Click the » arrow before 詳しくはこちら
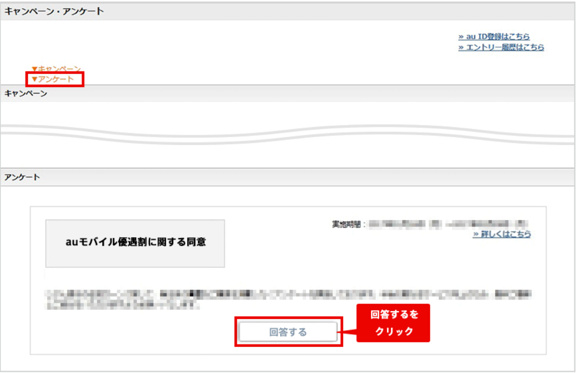 tap(476, 234)
